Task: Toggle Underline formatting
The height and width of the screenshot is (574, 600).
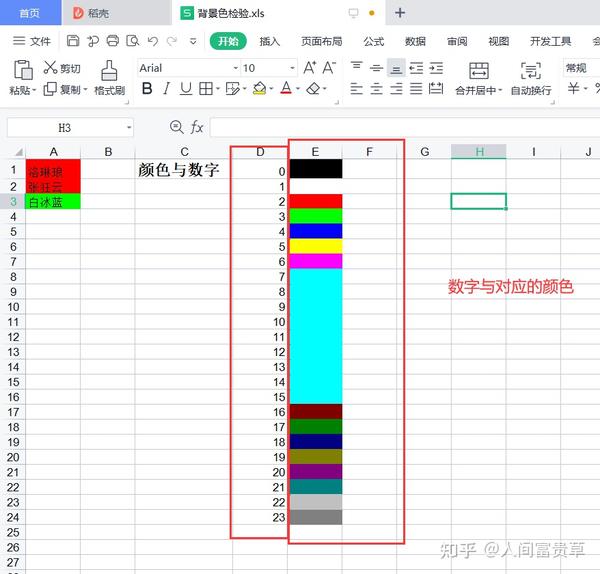Action: coord(186,89)
